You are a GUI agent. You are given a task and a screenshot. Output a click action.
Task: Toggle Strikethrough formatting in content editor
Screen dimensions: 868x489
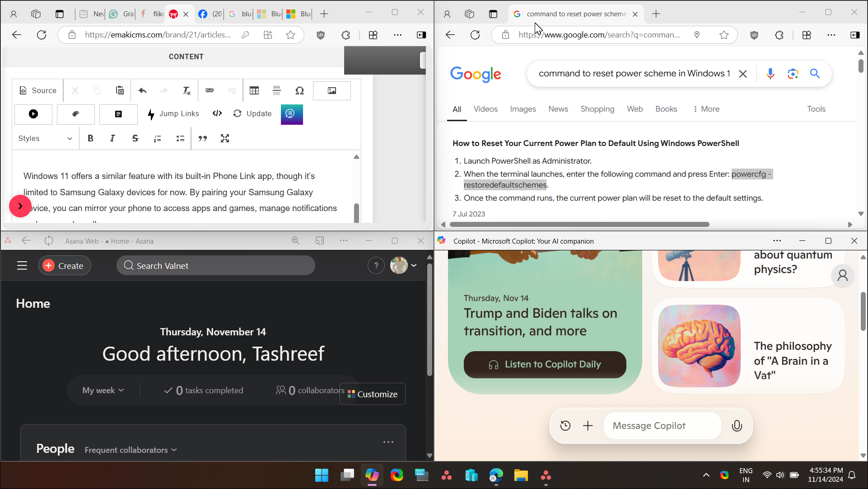pos(135,138)
